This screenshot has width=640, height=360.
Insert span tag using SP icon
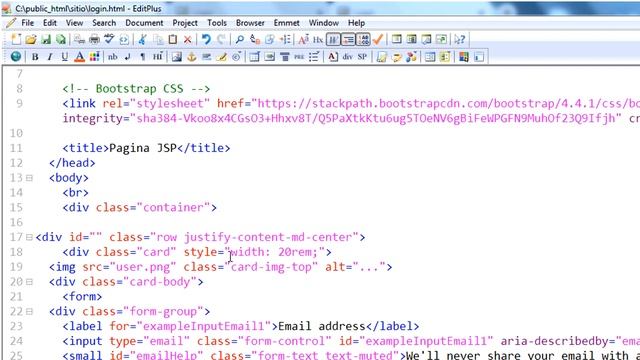362,57
